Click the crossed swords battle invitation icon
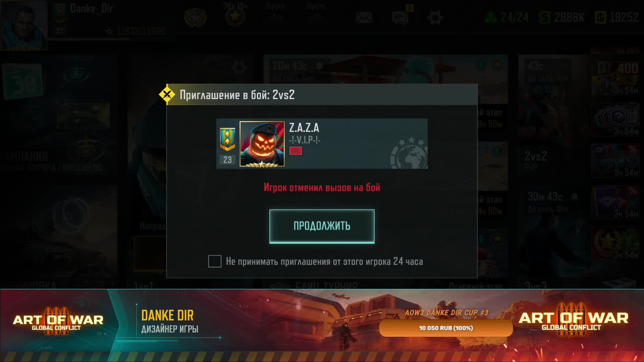The width and height of the screenshot is (644, 362). (x=167, y=95)
